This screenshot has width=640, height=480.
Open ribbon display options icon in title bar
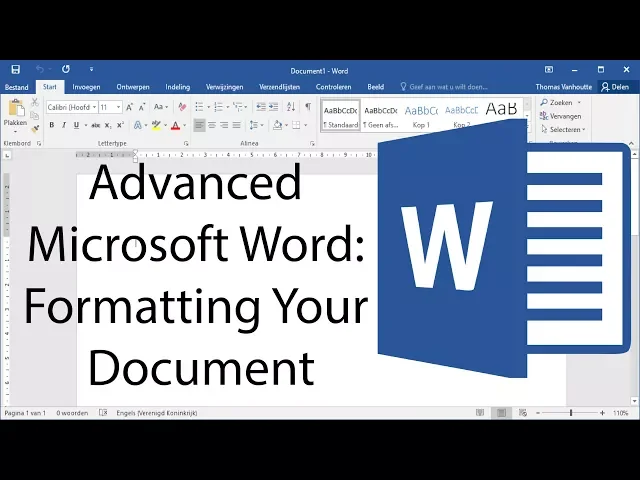549,69
